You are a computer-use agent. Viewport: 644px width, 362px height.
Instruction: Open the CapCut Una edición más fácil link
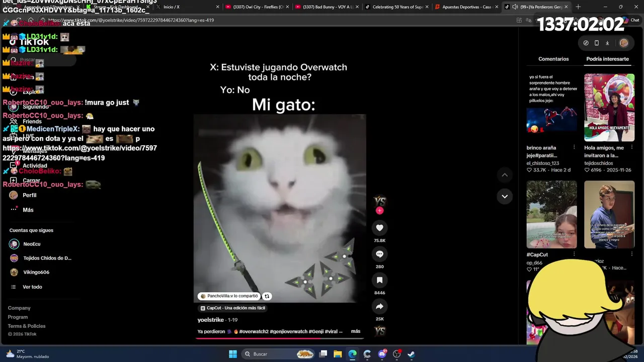pyautogui.click(x=232, y=308)
